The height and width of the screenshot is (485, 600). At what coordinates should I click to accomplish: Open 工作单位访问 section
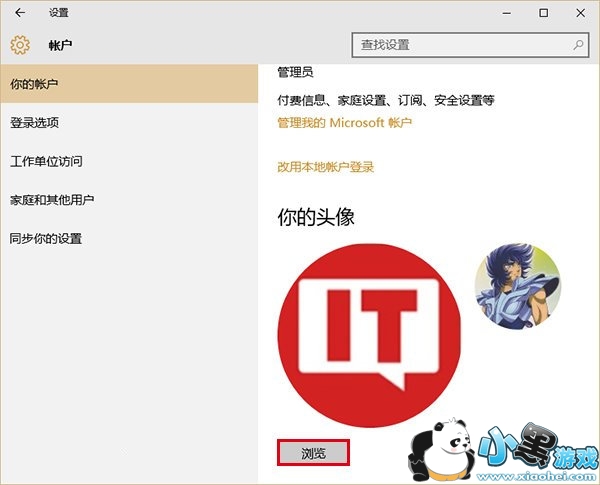tap(129, 161)
